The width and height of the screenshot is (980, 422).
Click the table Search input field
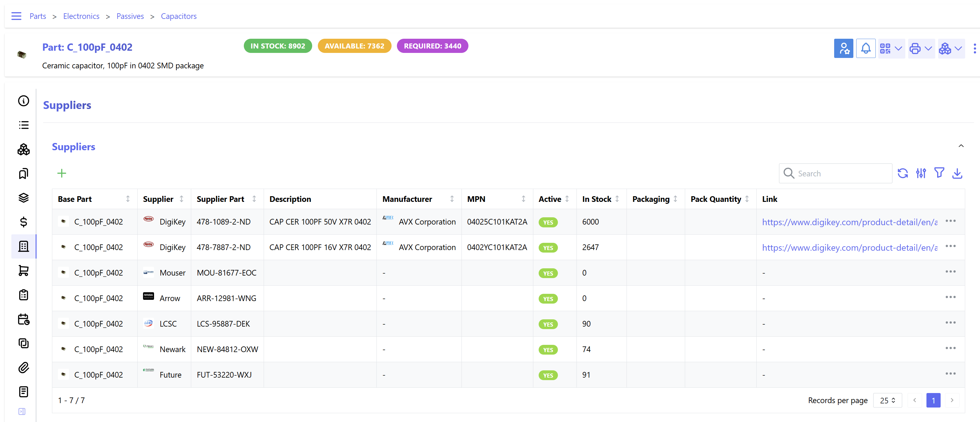point(841,173)
